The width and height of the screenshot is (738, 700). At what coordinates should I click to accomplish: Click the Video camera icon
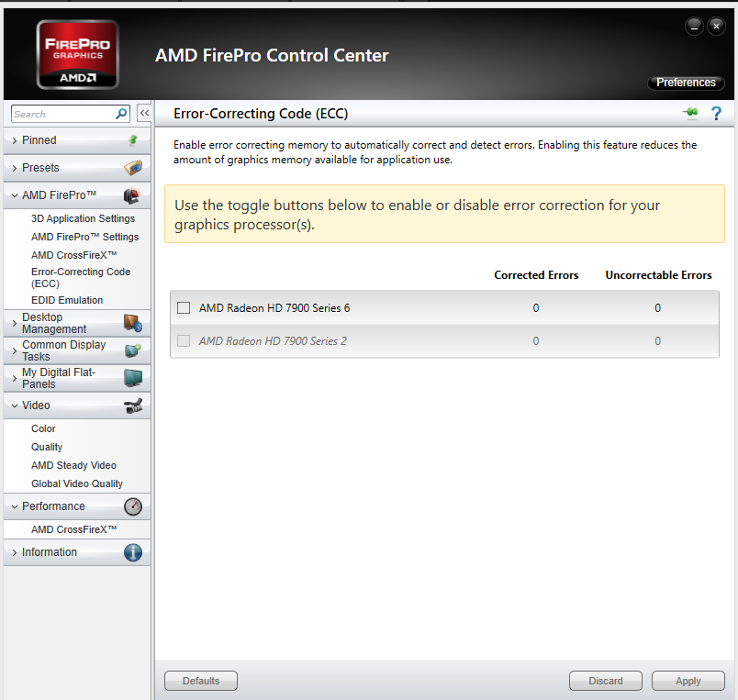click(133, 406)
